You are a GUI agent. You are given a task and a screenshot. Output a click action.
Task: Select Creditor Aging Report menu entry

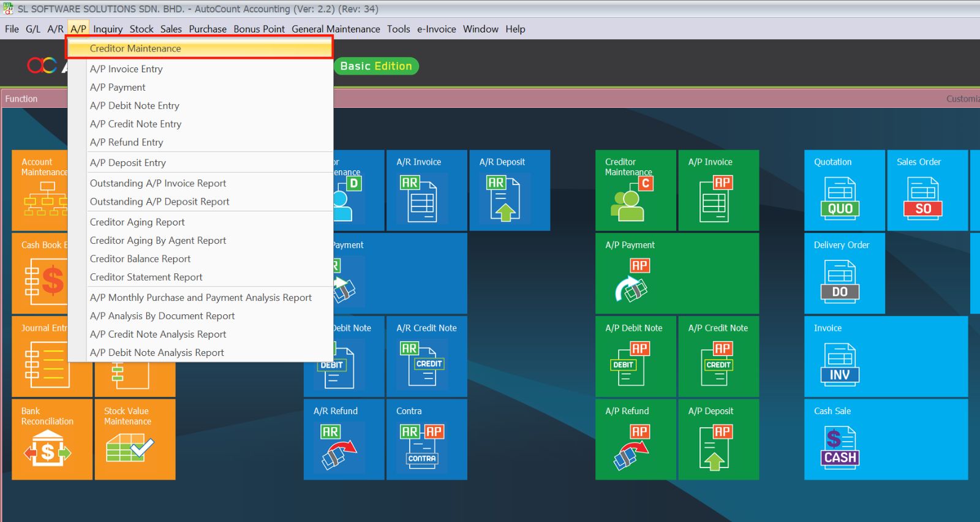pos(137,222)
